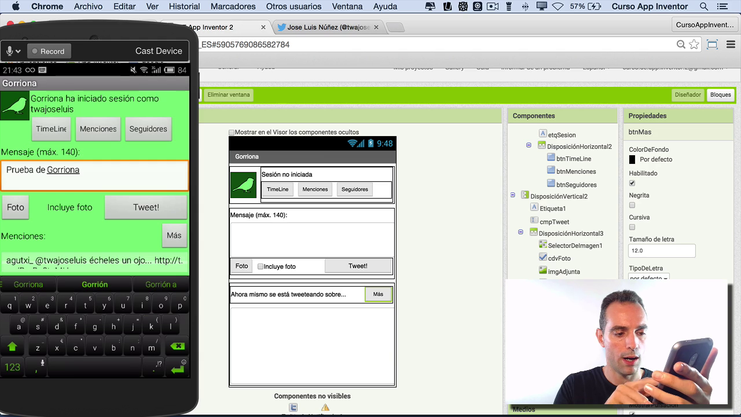Select the cdvFoto checkbox component icon
Screen dimensions: 741x417
(x=543, y=257)
